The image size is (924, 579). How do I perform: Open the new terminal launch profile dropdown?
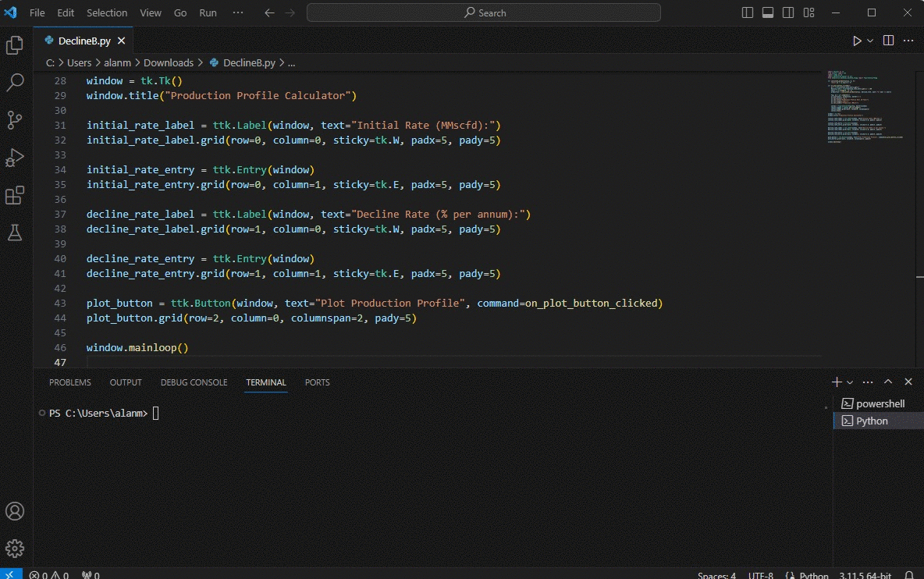(x=850, y=382)
